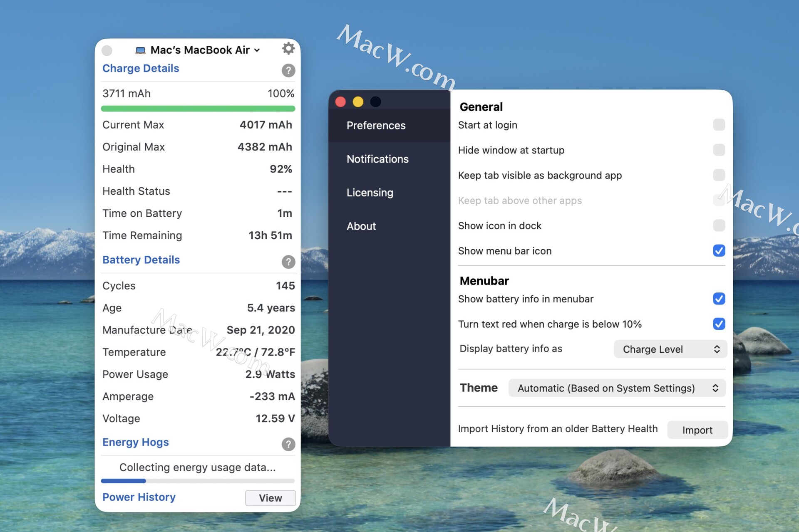Enable Start at login checkbox
Screen dimensions: 799x532
coord(718,125)
